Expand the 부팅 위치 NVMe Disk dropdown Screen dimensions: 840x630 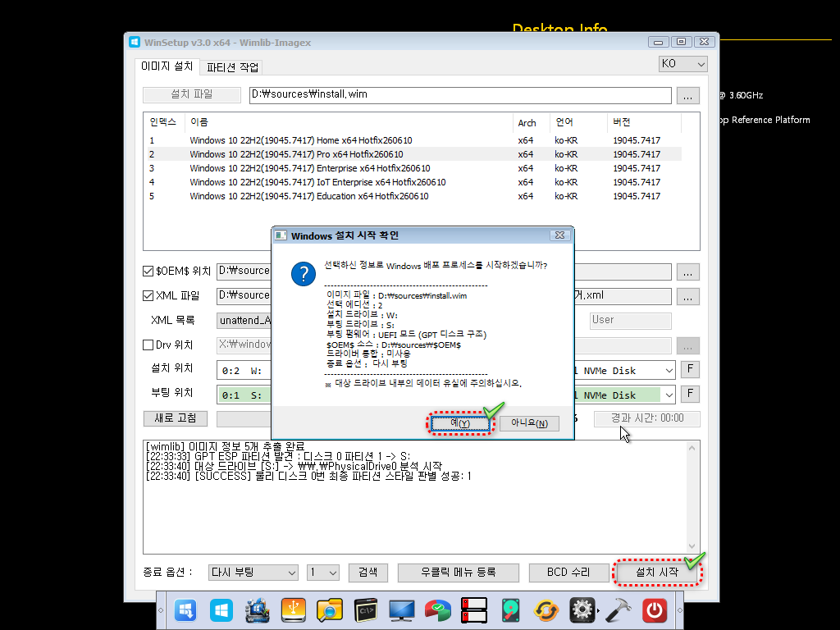(x=669, y=395)
